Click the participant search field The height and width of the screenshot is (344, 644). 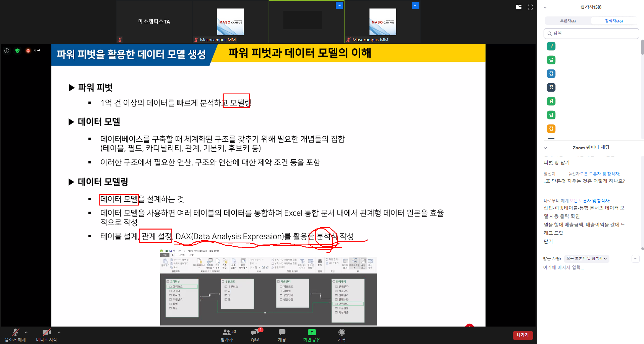[591, 33]
